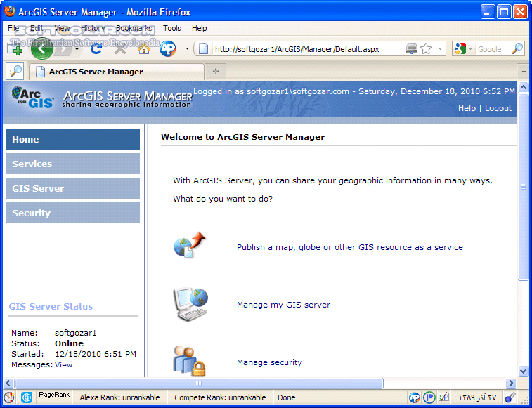Click the ArcGIS ESRI logo

(x=32, y=98)
